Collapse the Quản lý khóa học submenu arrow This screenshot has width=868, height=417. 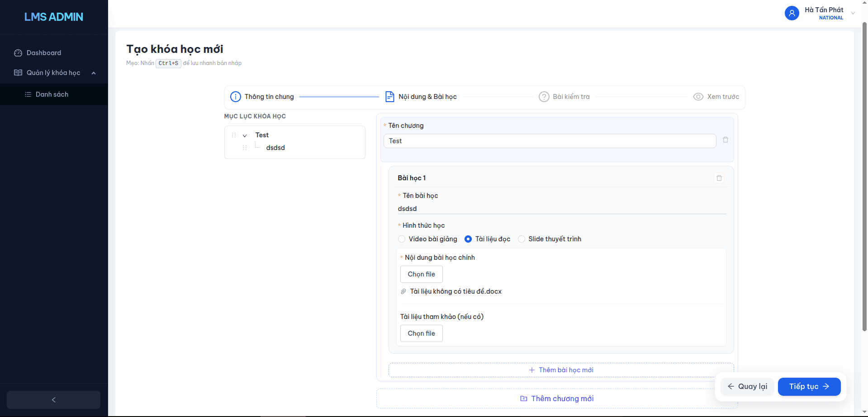point(94,73)
